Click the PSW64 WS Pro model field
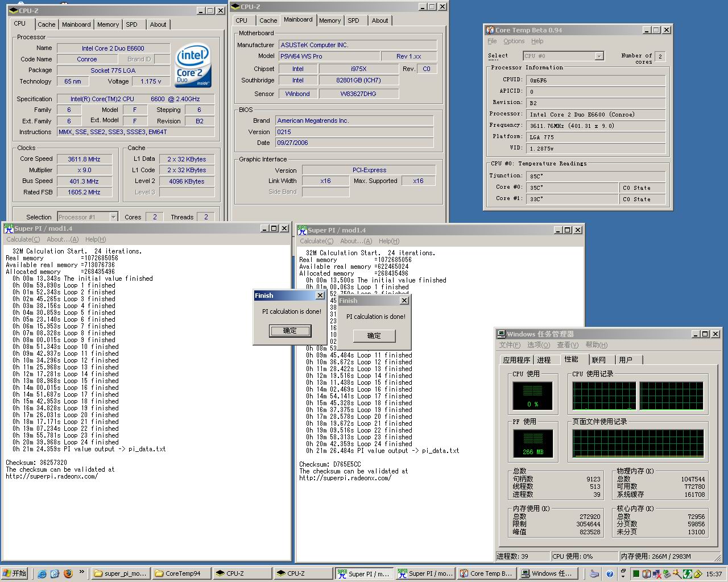Image resolution: width=728 pixels, height=582 pixels. tap(330, 56)
